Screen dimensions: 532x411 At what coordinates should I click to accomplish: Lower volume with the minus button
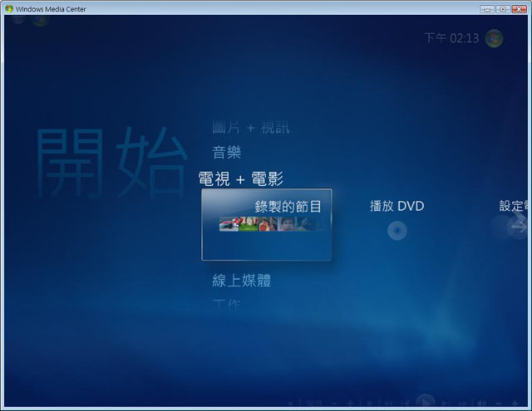tap(498, 404)
